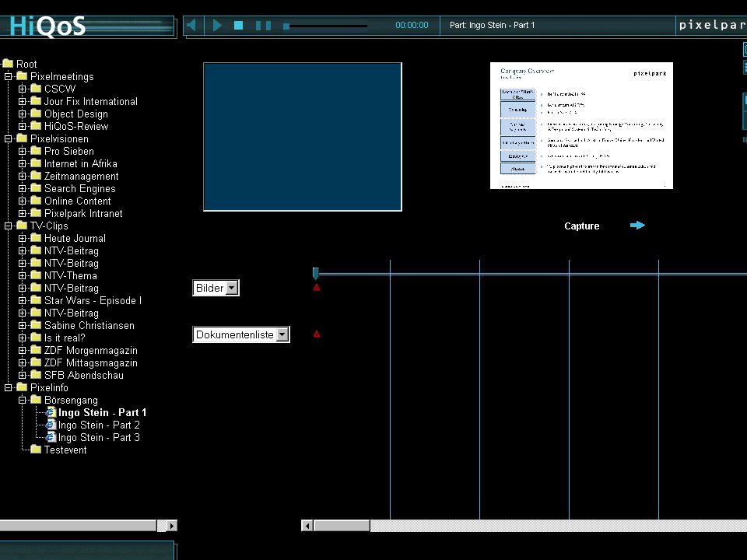Click the folder icon beside HiQoS-Review
Viewport: 747px width, 560px height.
(36, 126)
